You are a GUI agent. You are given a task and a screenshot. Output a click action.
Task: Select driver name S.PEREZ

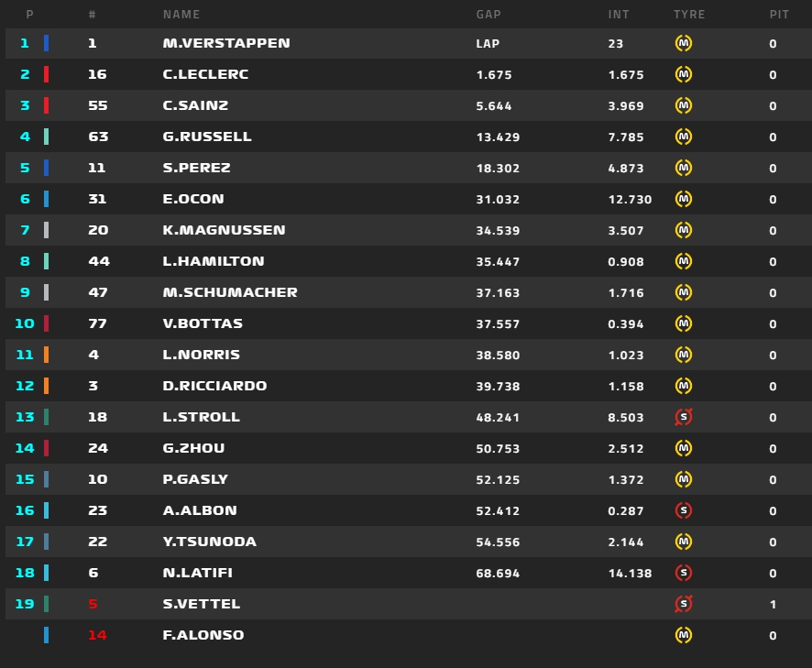point(197,168)
